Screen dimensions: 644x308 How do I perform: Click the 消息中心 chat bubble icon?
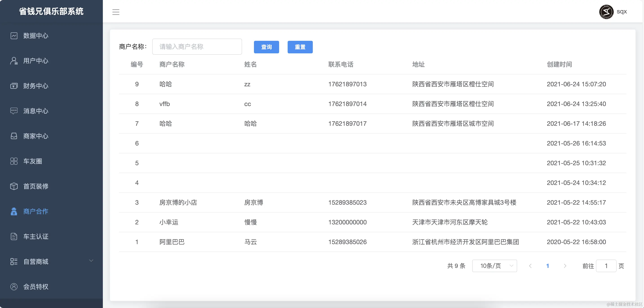14,111
